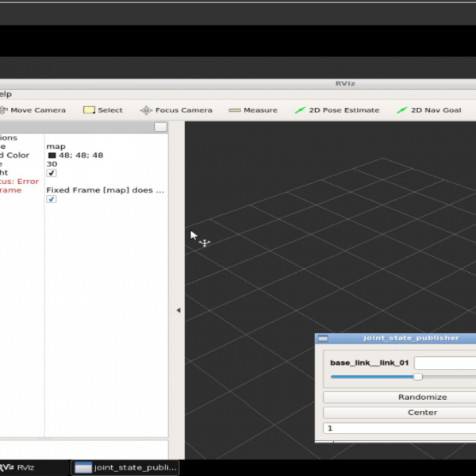
Task: Select the Move Camera tool
Action: click(33, 110)
